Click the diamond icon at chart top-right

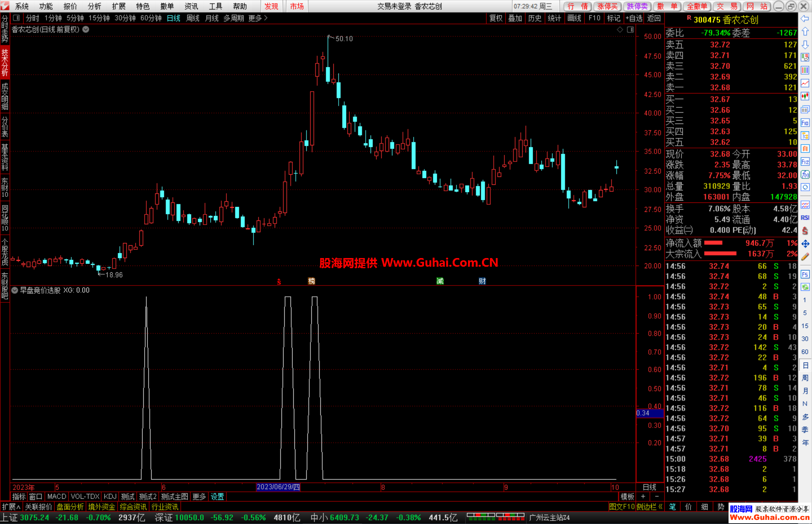620,29
